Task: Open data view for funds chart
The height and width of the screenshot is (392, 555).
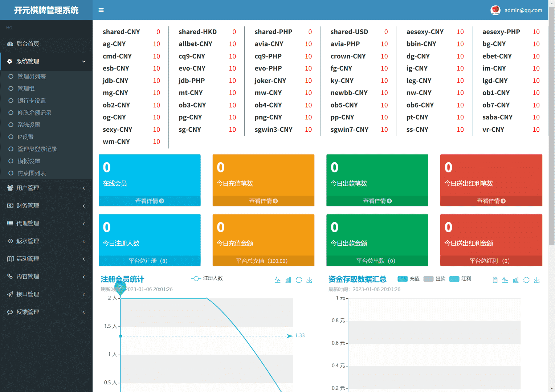Action: [x=495, y=280]
